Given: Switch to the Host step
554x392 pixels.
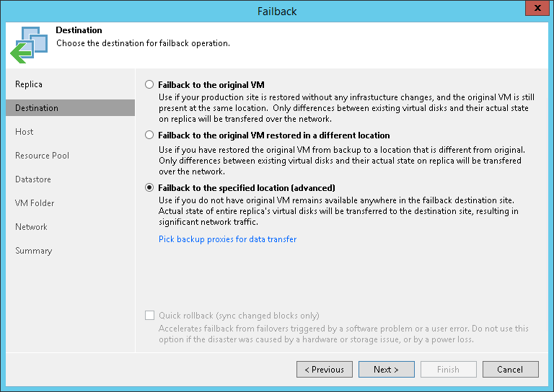Looking at the screenshot, I should coord(25,132).
